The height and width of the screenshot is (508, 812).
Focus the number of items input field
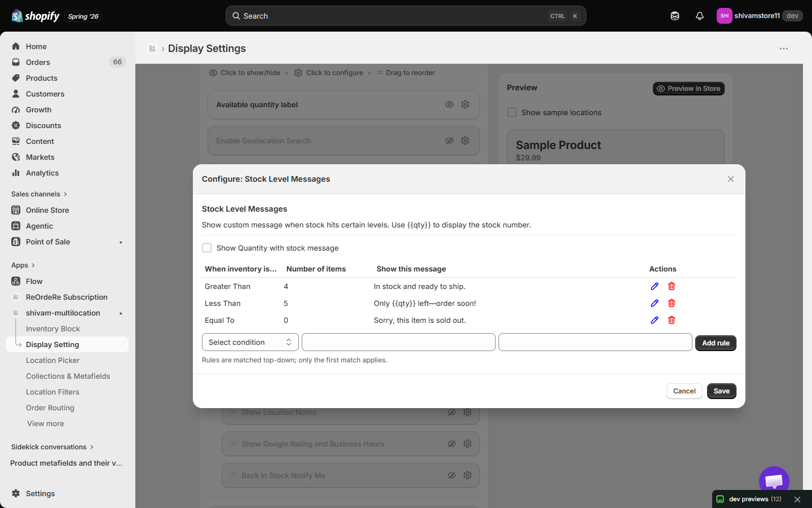pyautogui.click(x=399, y=342)
